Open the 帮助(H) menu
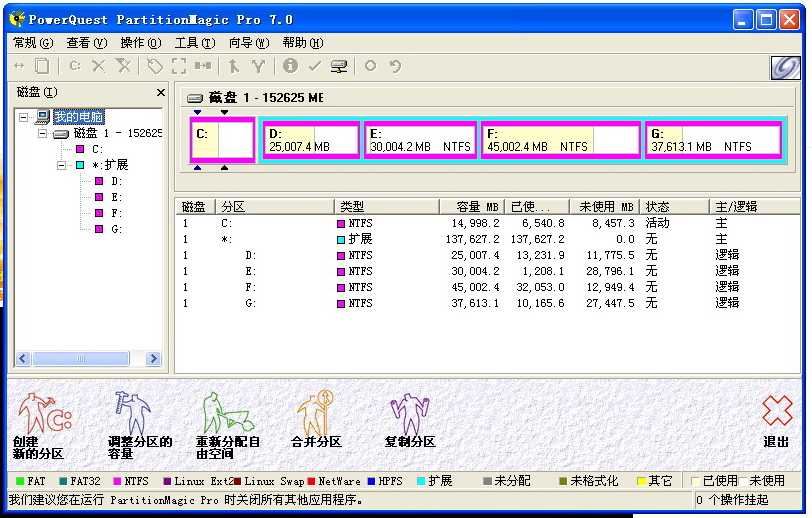 coord(303,43)
